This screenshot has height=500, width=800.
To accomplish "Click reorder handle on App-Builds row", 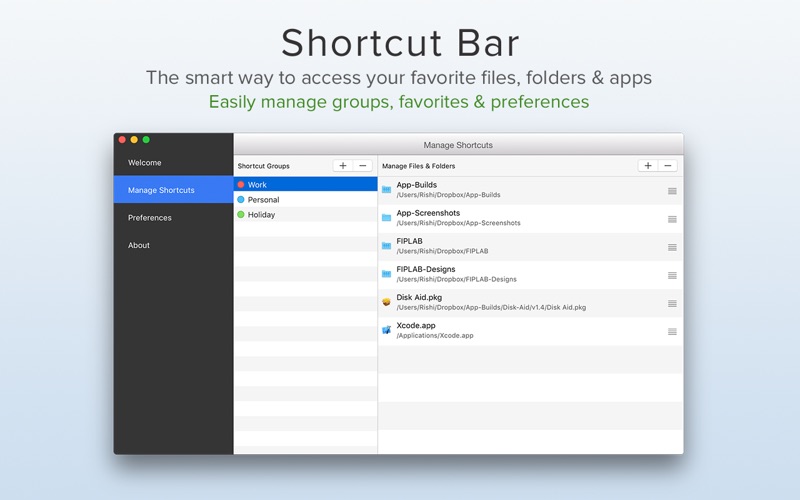I will point(672,191).
